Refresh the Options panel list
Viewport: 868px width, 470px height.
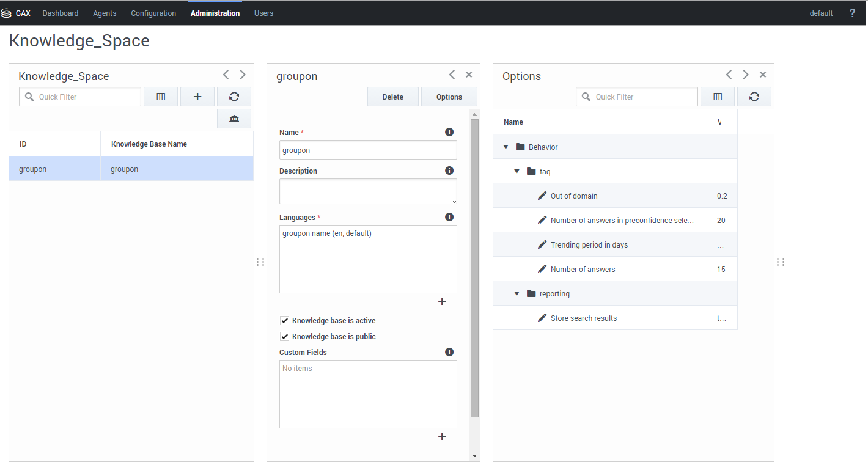tap(754, 97)
